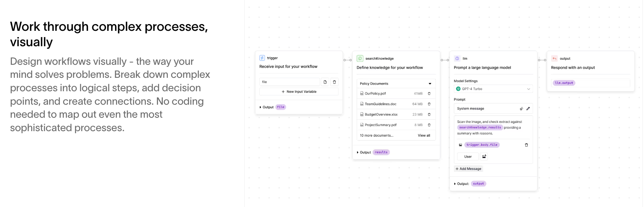The image size is (644, 207).
Task: Click the searchKnowledge.results tag in the prompt
Action: 480,128
